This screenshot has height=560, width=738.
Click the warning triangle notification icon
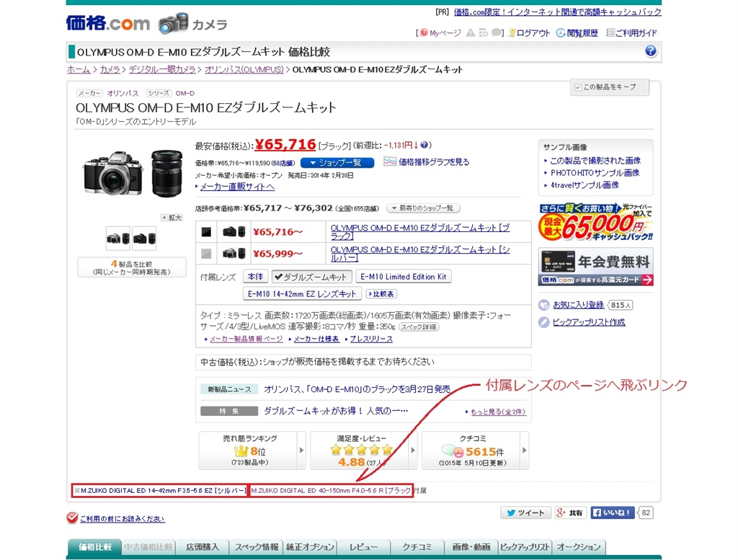pyautogui.click(x=470, y=32)
